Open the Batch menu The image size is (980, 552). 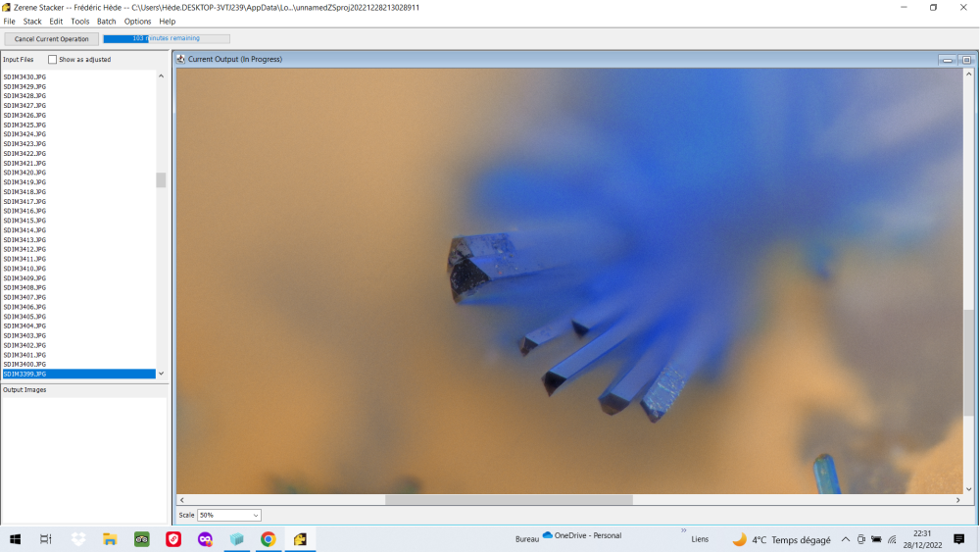(106, 22)
